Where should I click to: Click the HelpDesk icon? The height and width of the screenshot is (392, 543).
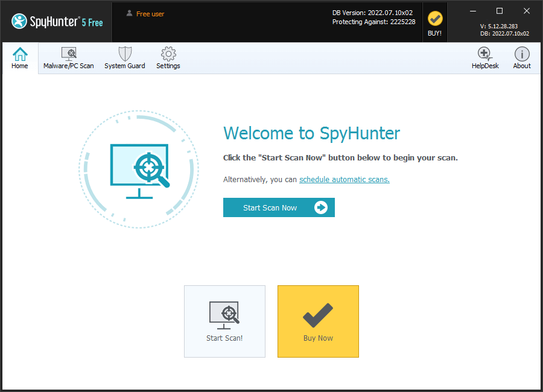[484, 53]
